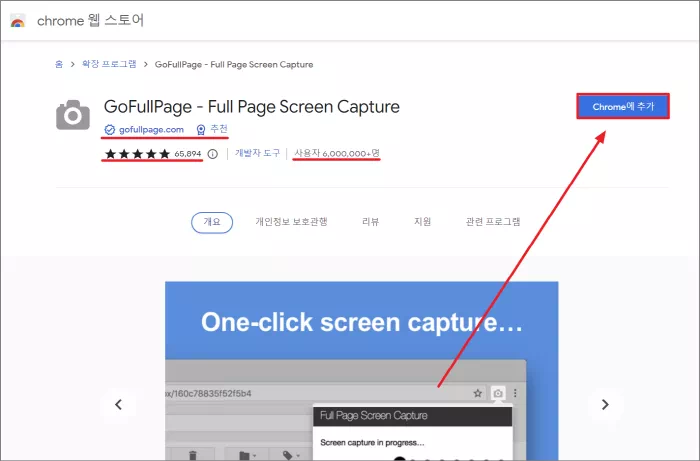This screenshot has width=700, height=461.
Task: Click the Screen capture in progress text
Action: [x=372, y=443]
